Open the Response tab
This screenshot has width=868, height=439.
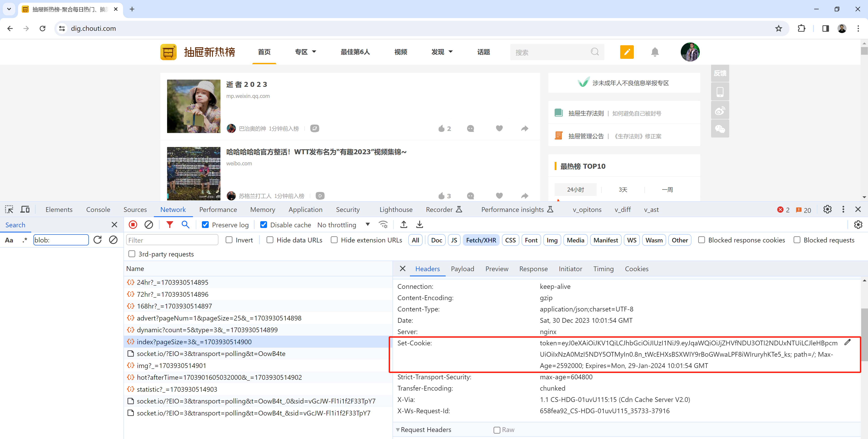tap(533, 269)
